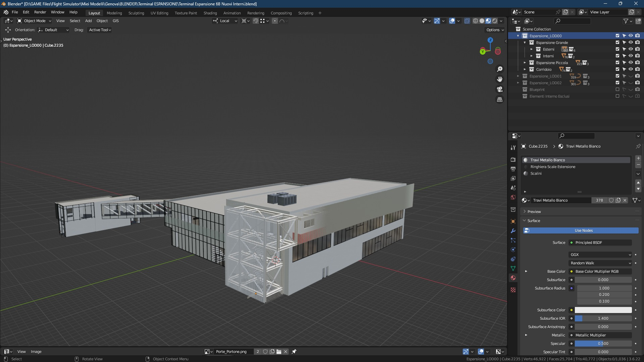Screen dimensions: 644x362
Task: Switch to the Shading workspace tab
Action: [x=210, y=13]
